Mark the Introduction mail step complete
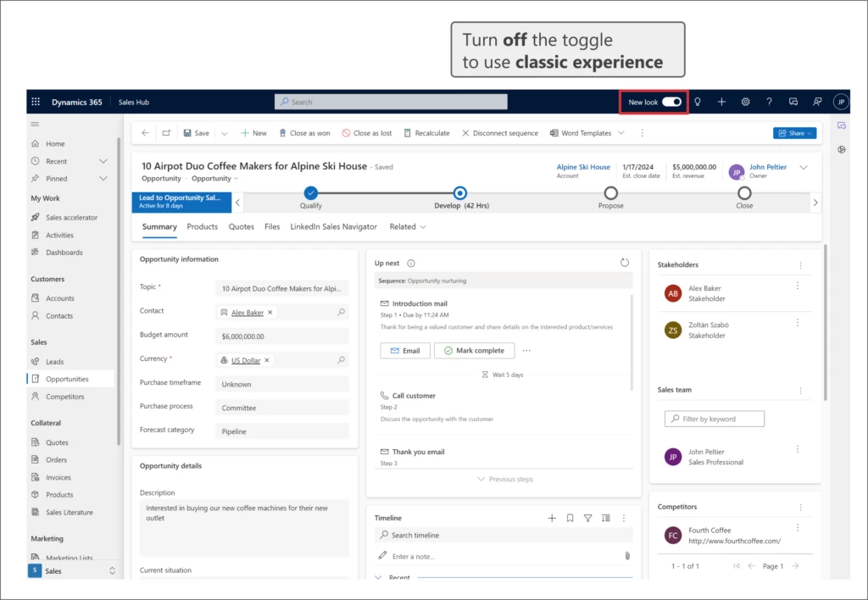The image size is (868, 600). (x=474, y=350)
